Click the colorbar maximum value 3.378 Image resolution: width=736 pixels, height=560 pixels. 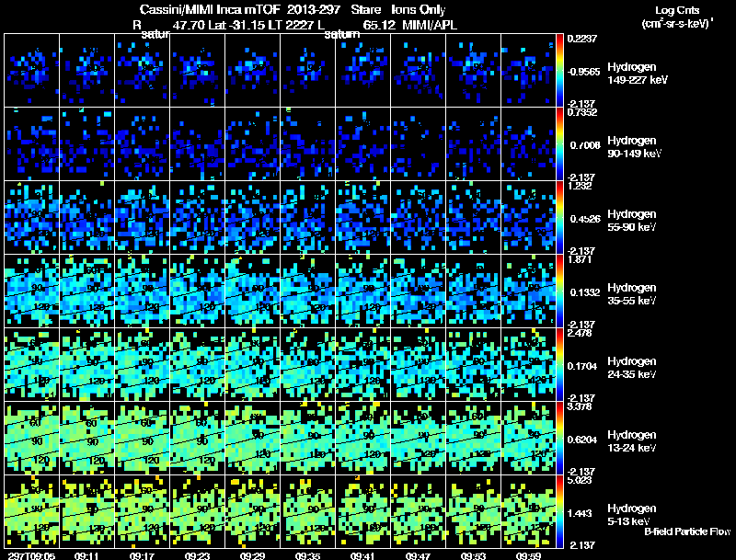coord(580,406)
